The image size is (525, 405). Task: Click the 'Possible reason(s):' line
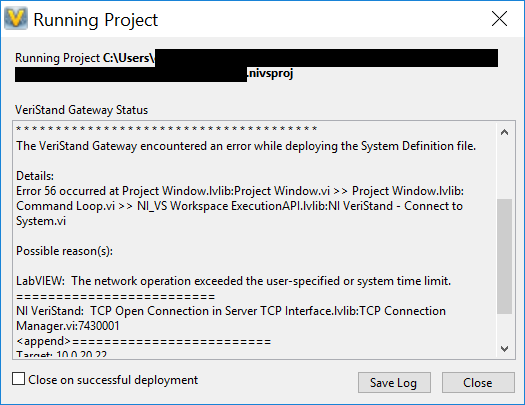pyautogui.click(x=64, y=251)
